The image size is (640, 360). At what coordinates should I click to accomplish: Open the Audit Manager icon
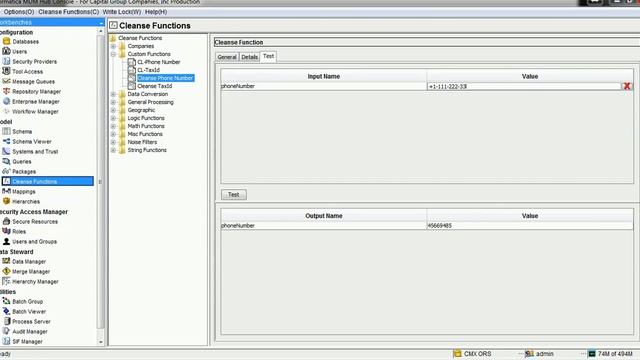(x=7, y=331)
